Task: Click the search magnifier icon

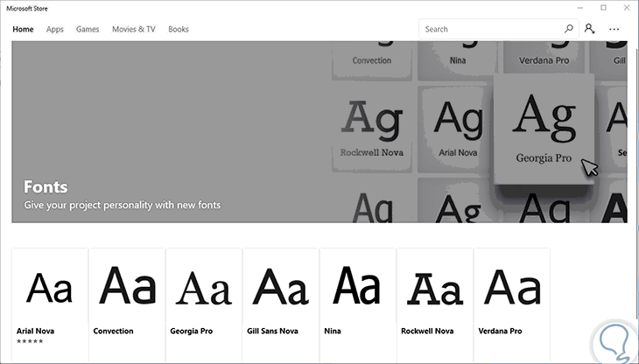Action: 568,29
